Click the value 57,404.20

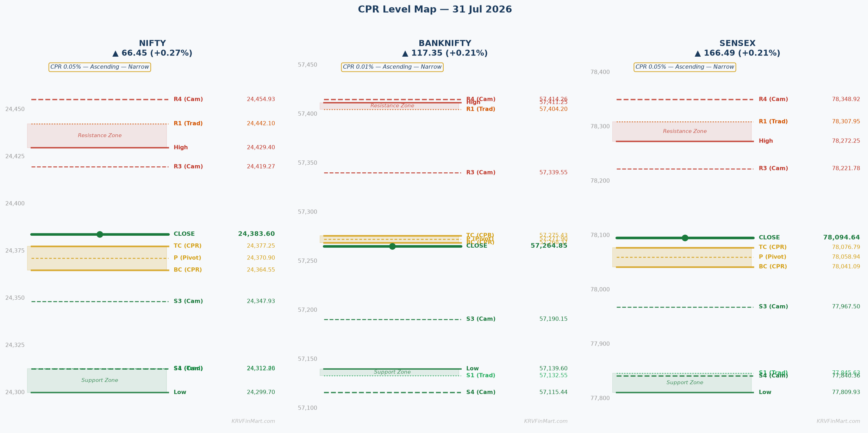[553, 109]
